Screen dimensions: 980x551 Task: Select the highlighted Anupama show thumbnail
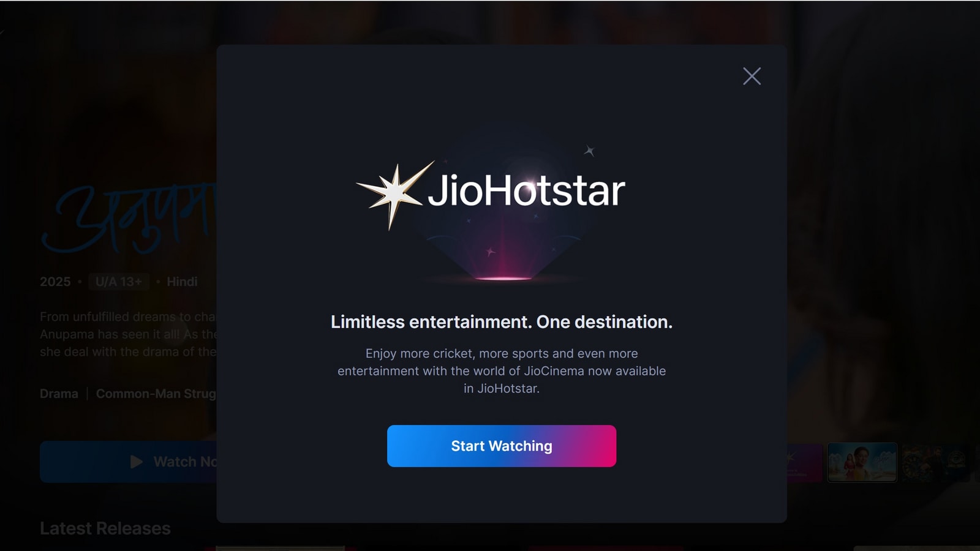pyautogui.click(x=862, y=462)
